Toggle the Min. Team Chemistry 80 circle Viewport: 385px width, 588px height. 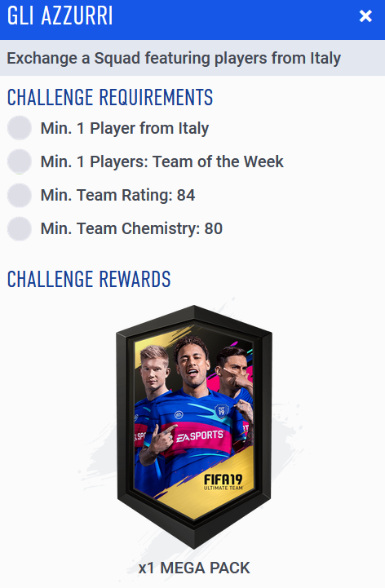[19, 228]
